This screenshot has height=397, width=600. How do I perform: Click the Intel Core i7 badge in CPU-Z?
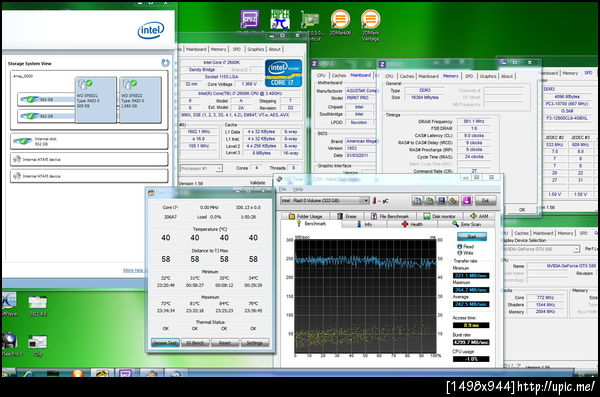[283, 73]
